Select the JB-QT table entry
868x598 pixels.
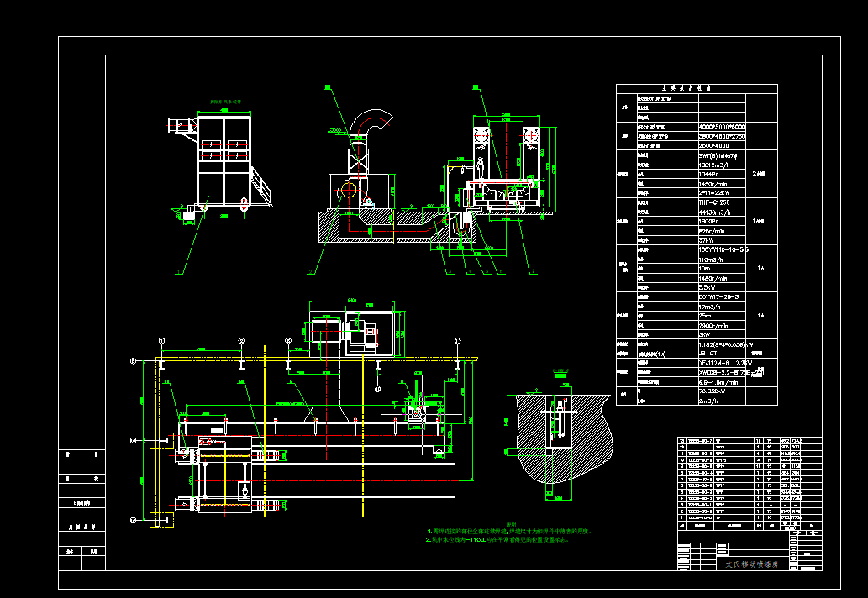[x=708, y=353]
